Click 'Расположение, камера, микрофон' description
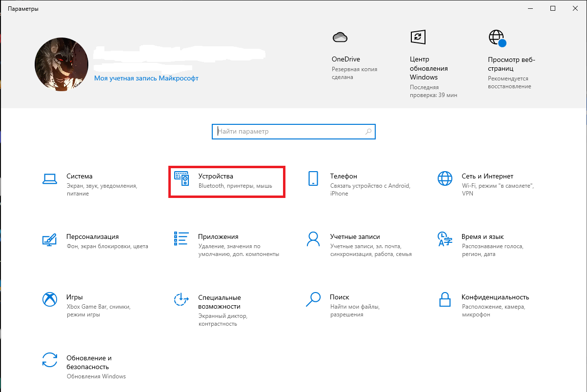The image size is (587, 392). pyautogui.click(x=493, y=311)
